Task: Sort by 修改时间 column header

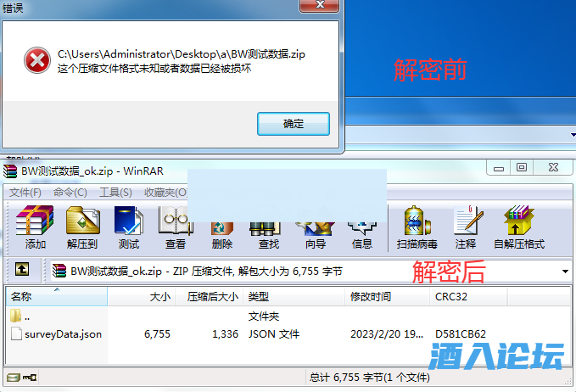Action: click(387, 296)
